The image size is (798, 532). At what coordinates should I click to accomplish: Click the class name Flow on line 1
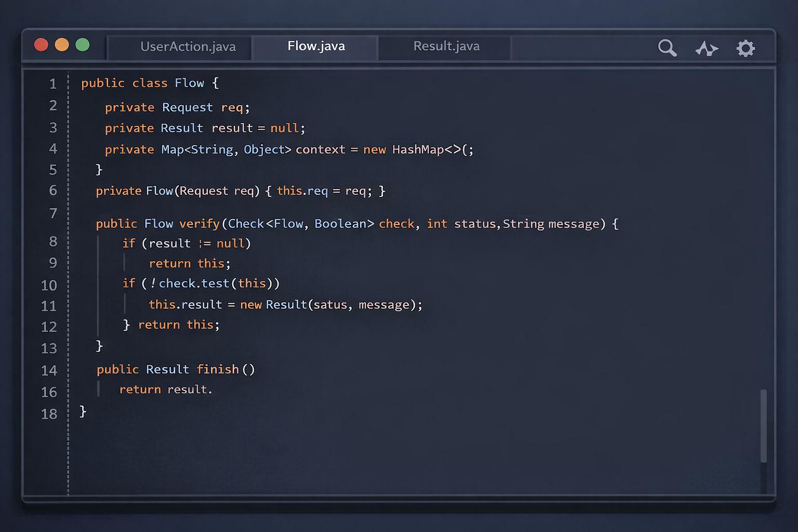pos(189,83)
